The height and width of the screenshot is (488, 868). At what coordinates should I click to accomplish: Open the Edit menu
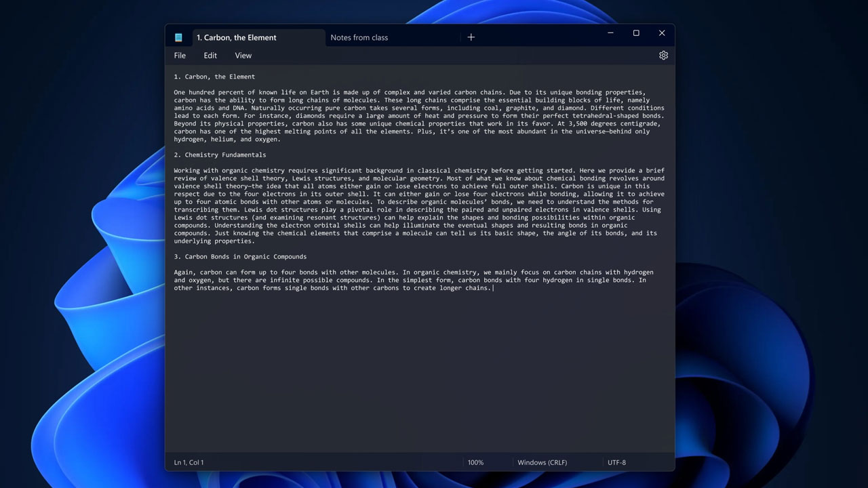point(210,56)
